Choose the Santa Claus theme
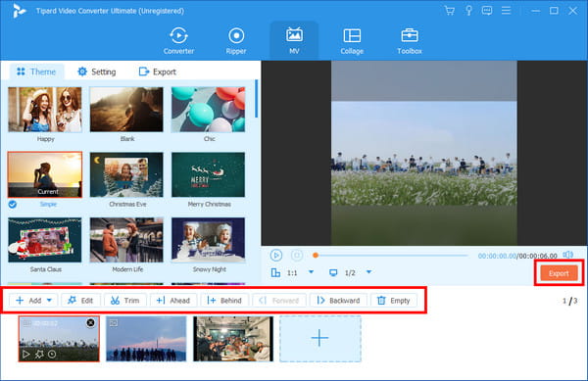 [x=45, y=240]
